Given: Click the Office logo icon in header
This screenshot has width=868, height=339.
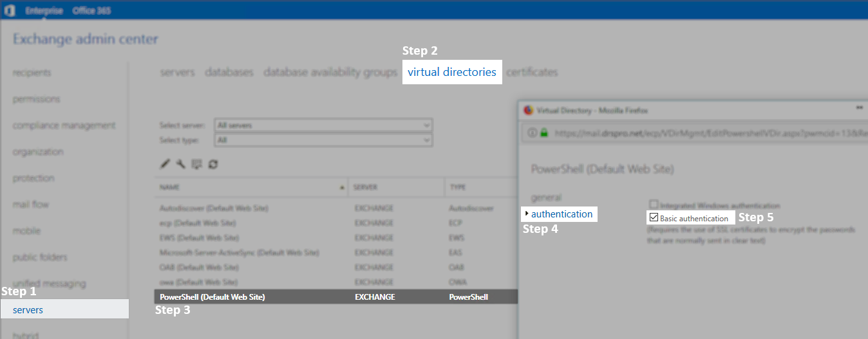Looking at the screenshot, I should tap(10, 10).
